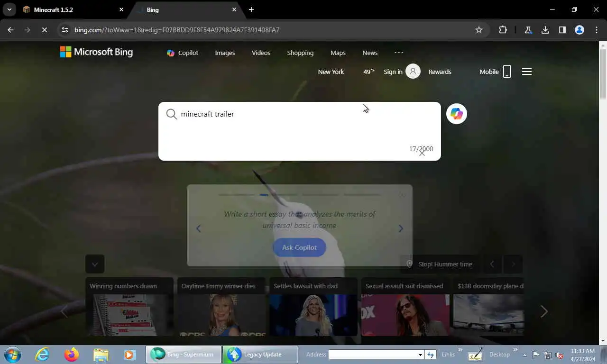Image resolution: width=607 pixels, height=364 pixels.
Task: Expand the Links toolbar chevron
Action: pyautogui.click(x=460, y=350)
